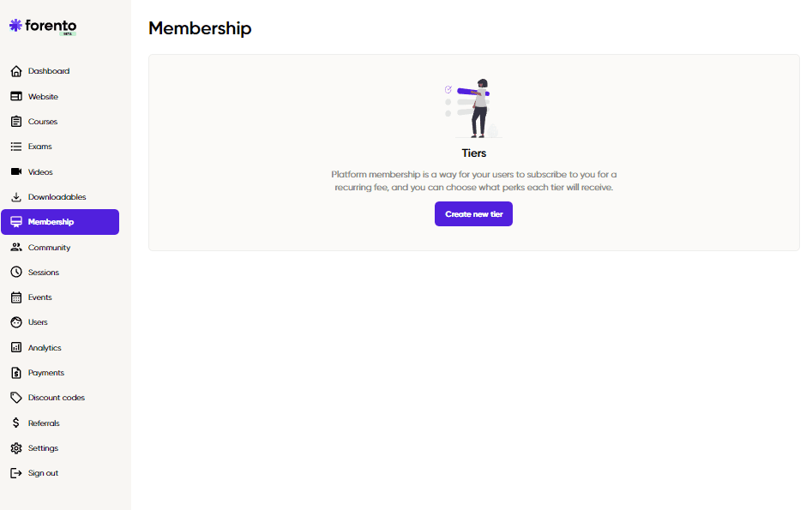
Task: Click the Downloadables download icon
Action: tap(16, 197)
